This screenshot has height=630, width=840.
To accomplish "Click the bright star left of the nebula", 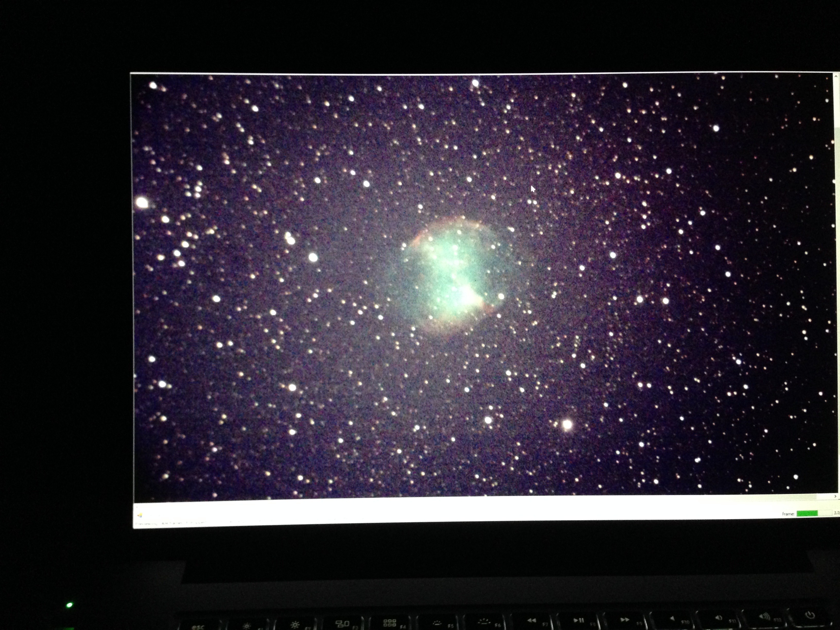I will pyautogui.click(x=313, y=257).
